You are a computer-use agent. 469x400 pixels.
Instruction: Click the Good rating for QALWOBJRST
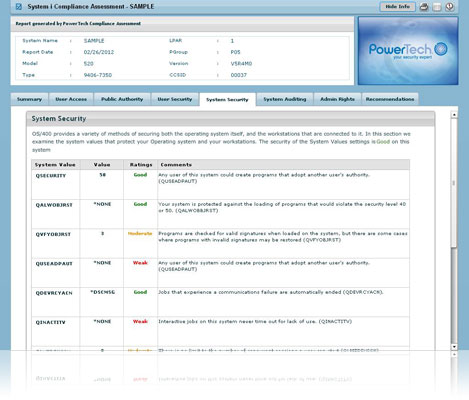[140, 204]
